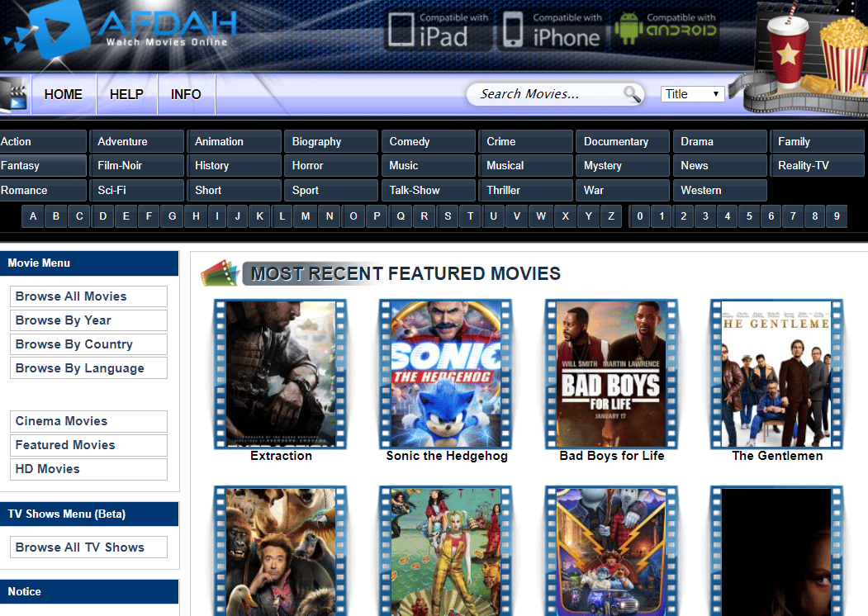Select the Horror genre
868x616 pixels.
click(331, 165)
